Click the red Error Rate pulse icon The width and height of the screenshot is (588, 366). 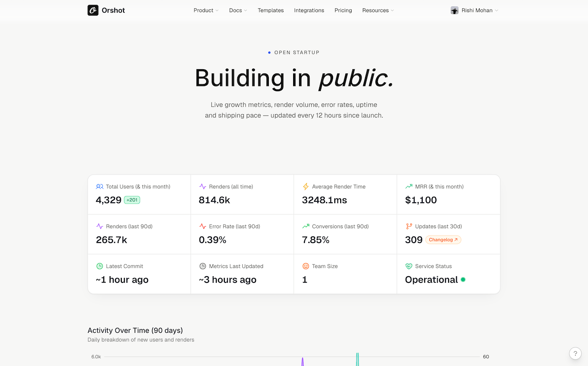[202, 226]
